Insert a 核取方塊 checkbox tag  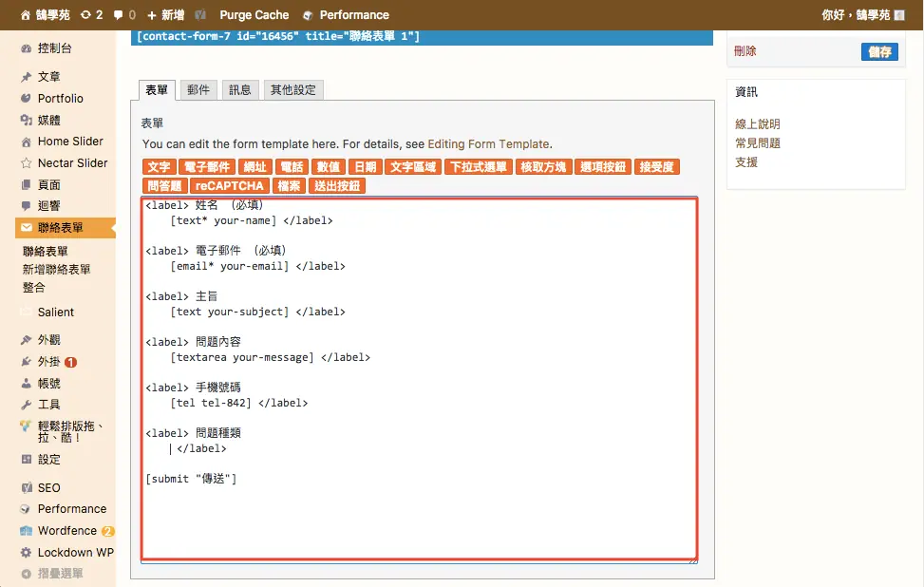(543, 167)
